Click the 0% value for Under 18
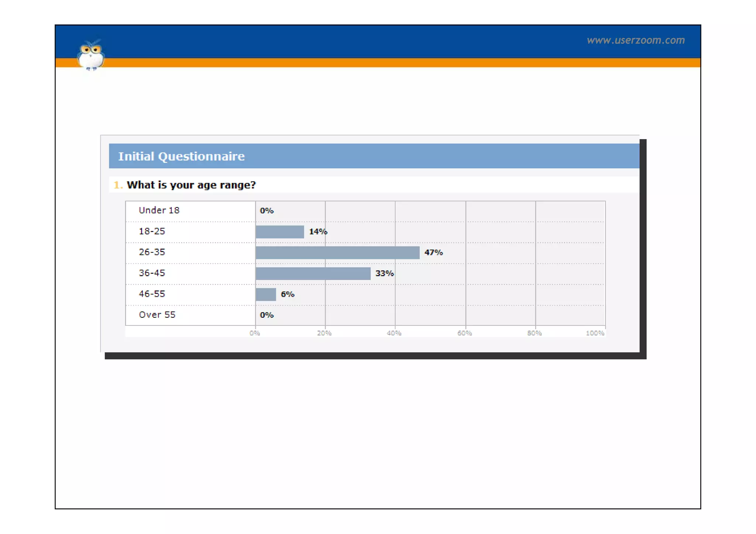 click(267, 211)
